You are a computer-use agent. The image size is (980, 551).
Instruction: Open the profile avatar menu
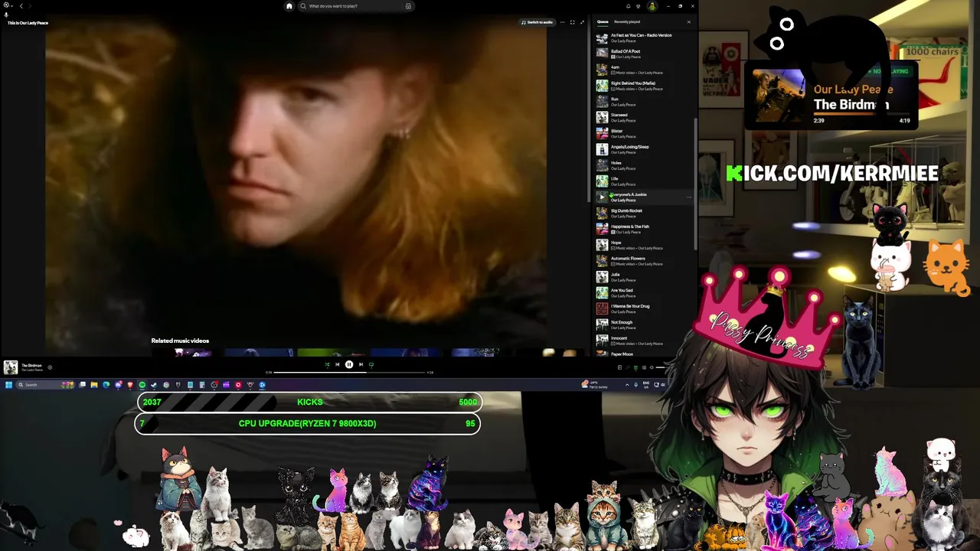tap(652, 6)
